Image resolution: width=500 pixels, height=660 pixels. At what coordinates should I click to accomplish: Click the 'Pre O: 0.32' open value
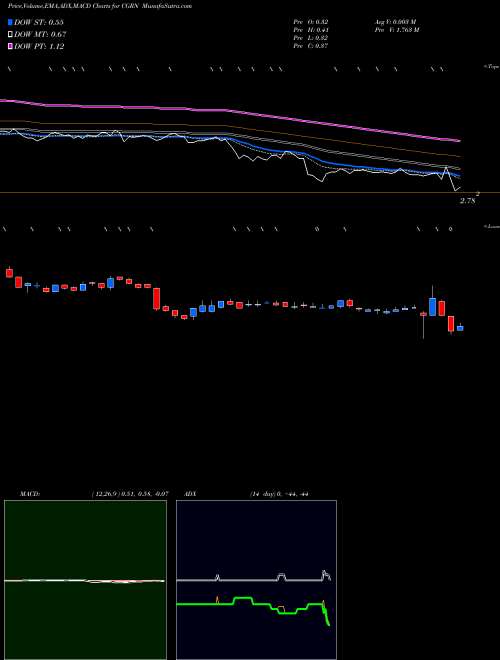pyautogui.click(x=311, y=22)
